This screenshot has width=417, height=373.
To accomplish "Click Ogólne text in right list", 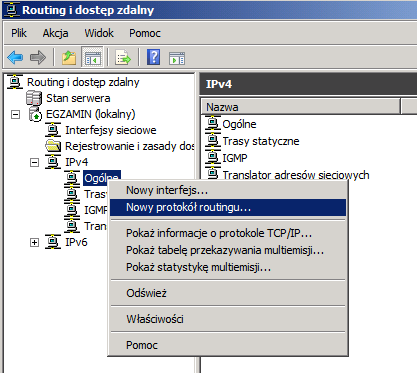I will 239,124.
